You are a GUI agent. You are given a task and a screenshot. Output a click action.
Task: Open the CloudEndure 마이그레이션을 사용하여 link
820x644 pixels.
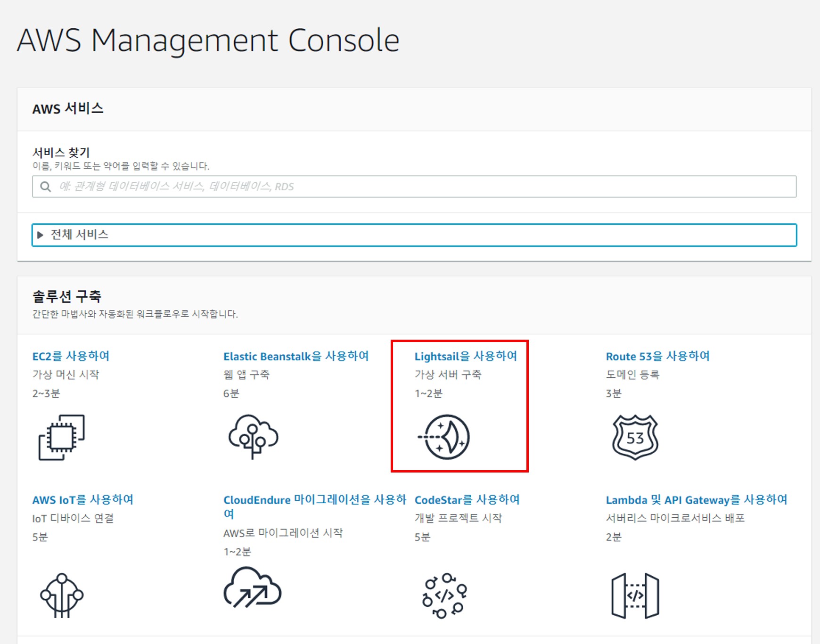(314, 506)
